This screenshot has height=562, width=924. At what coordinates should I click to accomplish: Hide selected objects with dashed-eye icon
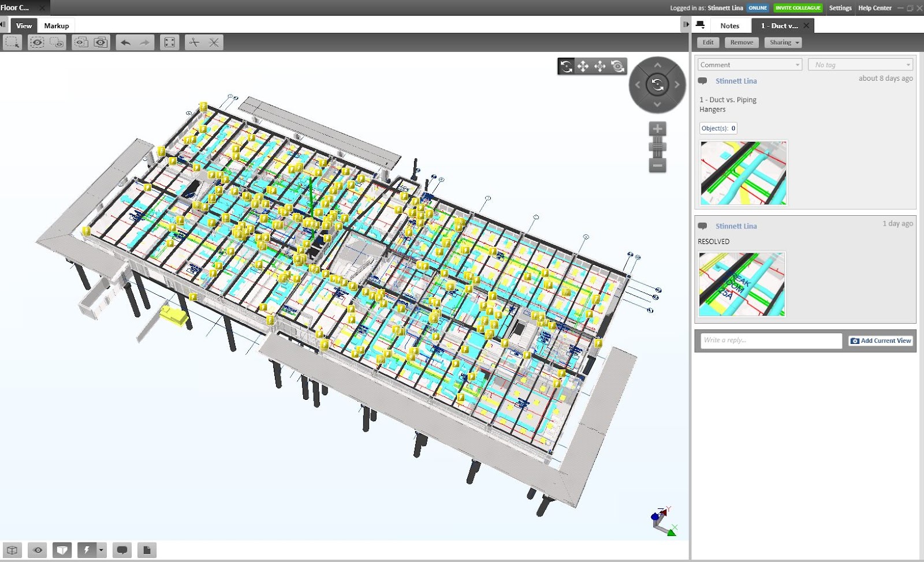(37, 42)
